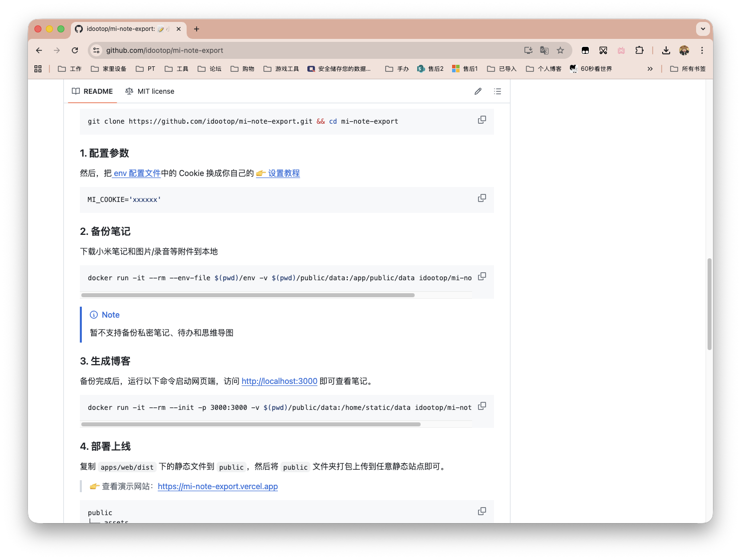Image resolution: width=741 pixels, height=560 pixels.
Task: Open the browser Downloads icon
Action: point(666,50)
